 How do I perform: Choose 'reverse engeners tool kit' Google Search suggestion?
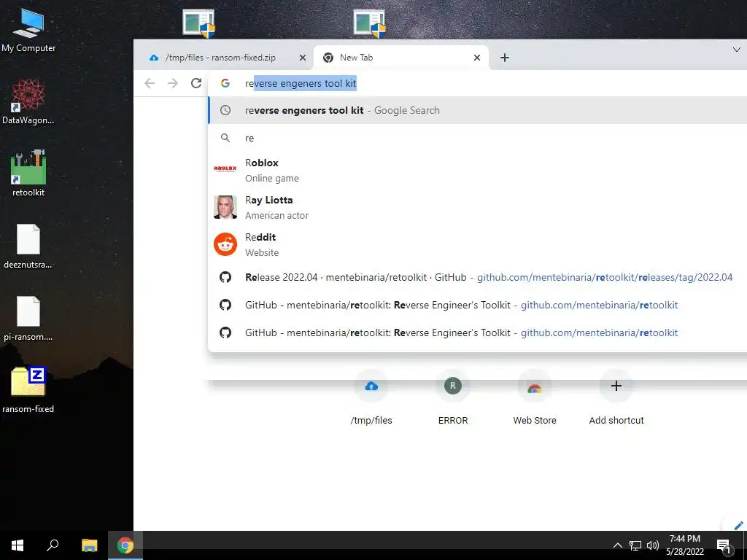[x=477, y=111]
